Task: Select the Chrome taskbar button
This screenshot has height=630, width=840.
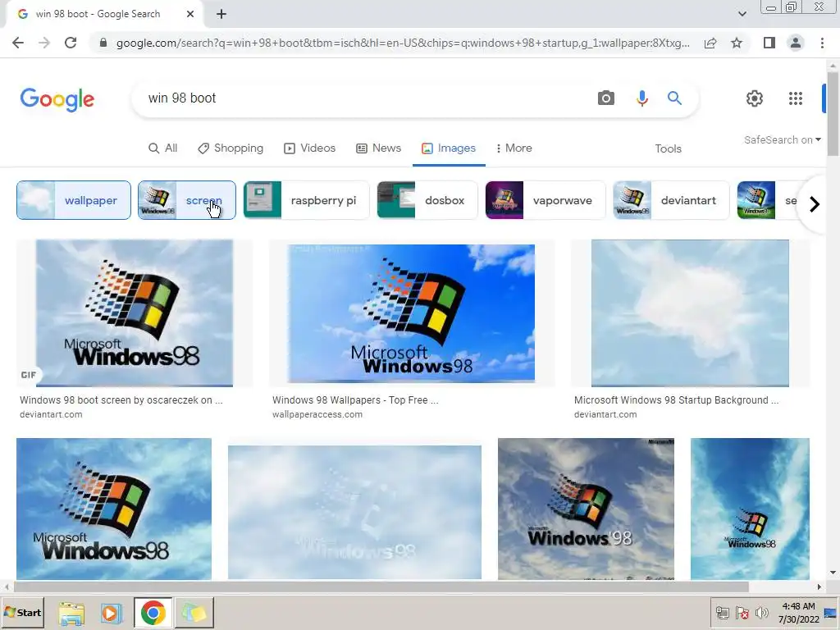Action: tap(153, 614)
